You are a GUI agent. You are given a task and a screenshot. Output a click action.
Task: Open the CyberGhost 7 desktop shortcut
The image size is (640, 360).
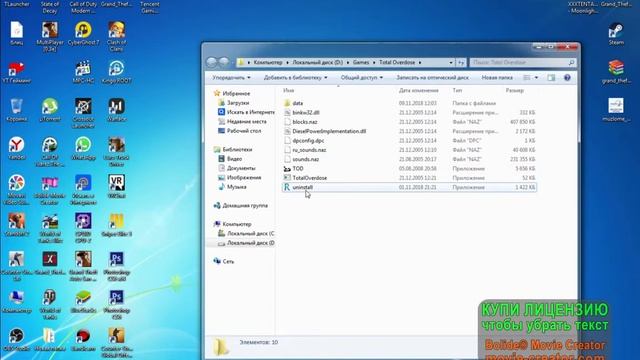click(83, 33)
